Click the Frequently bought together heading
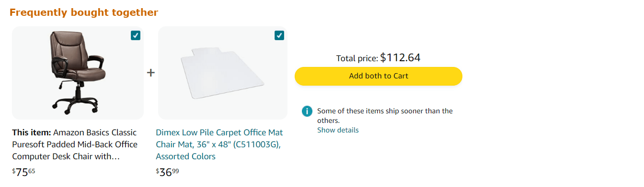Image resolution: width=644 pixels, height=187 pixels. click(84, 12)
